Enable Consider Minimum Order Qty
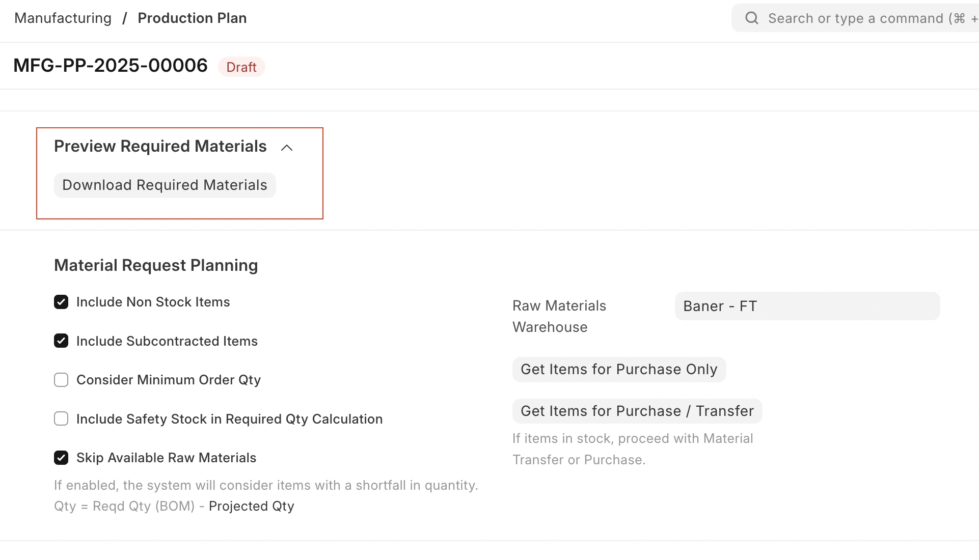Screen dimensions: 979x560 coord(61,380)
